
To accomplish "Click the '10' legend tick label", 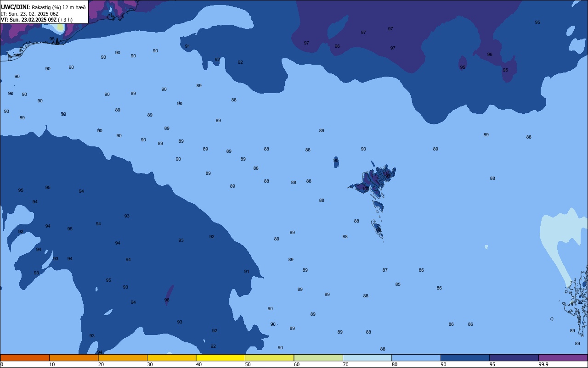I will point(52,364).
